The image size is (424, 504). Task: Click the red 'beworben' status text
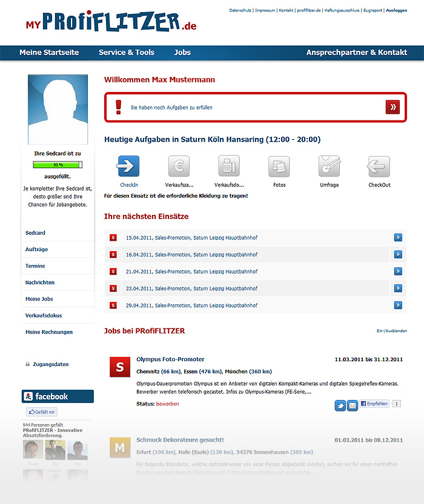tap(167, 404)
